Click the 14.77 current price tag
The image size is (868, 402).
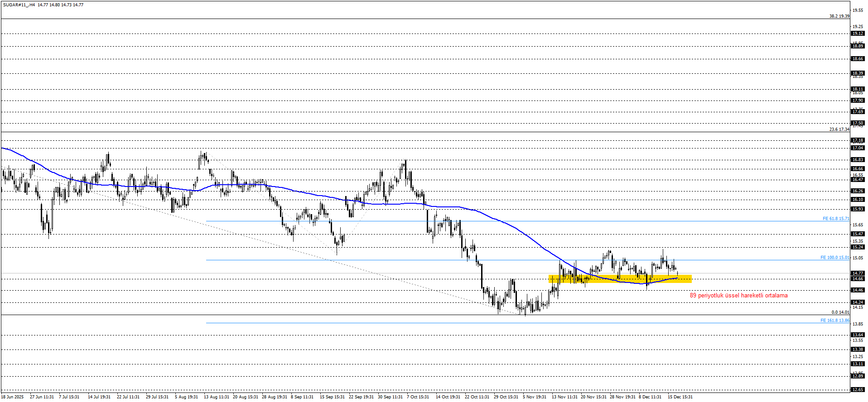(858, 273)
